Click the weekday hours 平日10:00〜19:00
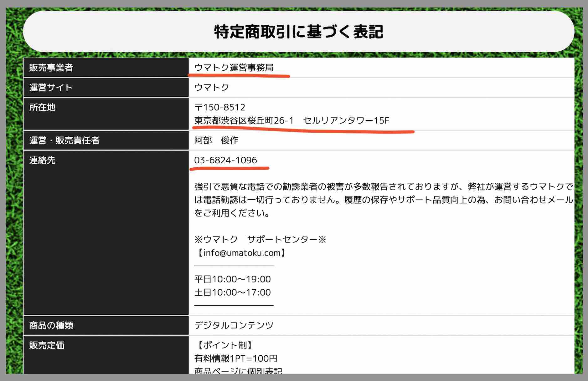Viewport: 588px width, 381px height. pos(232,279)
